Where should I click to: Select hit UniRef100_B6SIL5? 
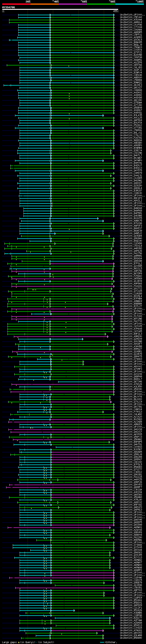(x=131, y=268)
